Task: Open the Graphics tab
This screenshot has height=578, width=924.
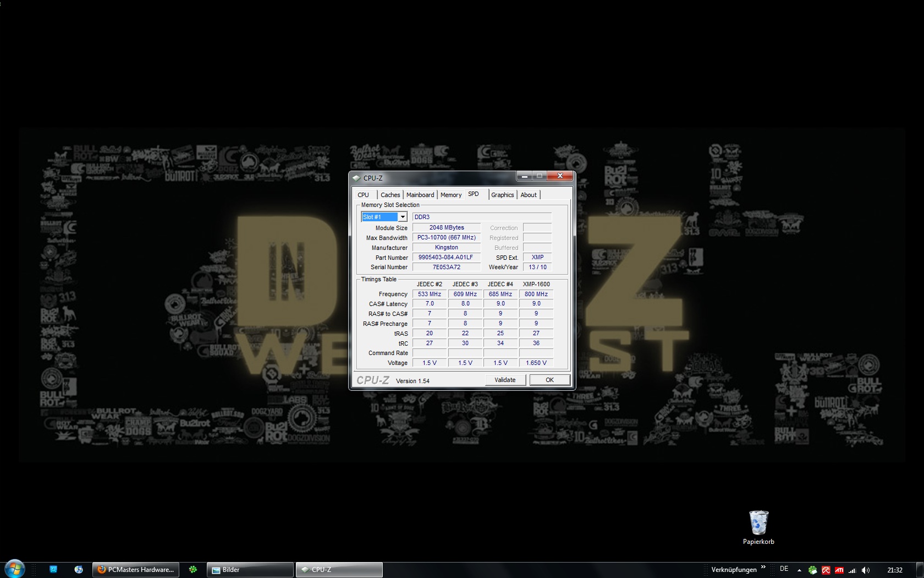Action: click(x=502, y=195)
